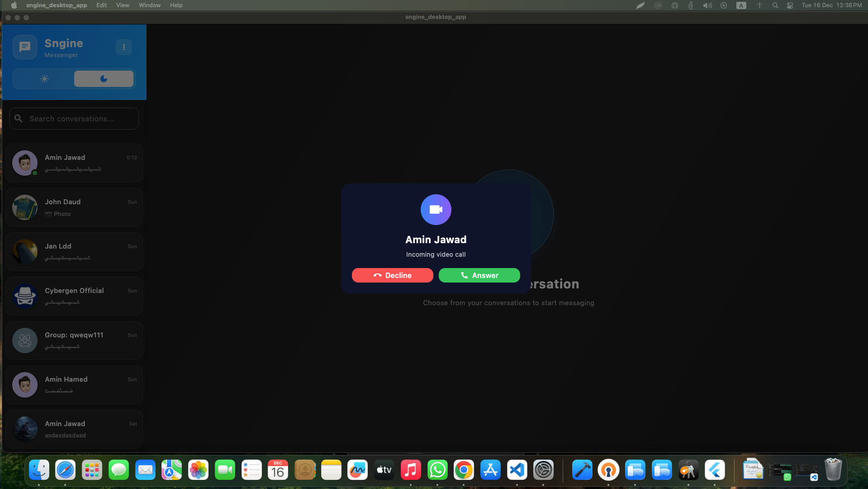The height and width of the screenshot is (489, 868).
Task: Click the video camera icon in the call dialog
Action: (436, 209)
